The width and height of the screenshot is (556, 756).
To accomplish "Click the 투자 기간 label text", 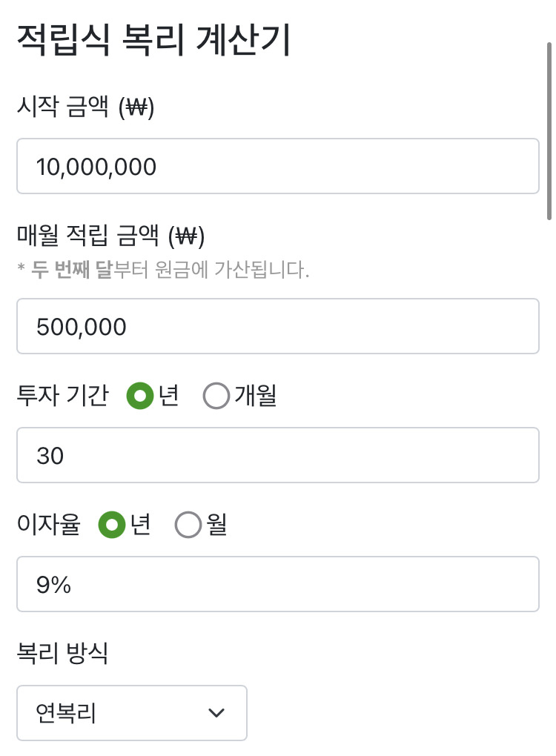I will point(62,396).
